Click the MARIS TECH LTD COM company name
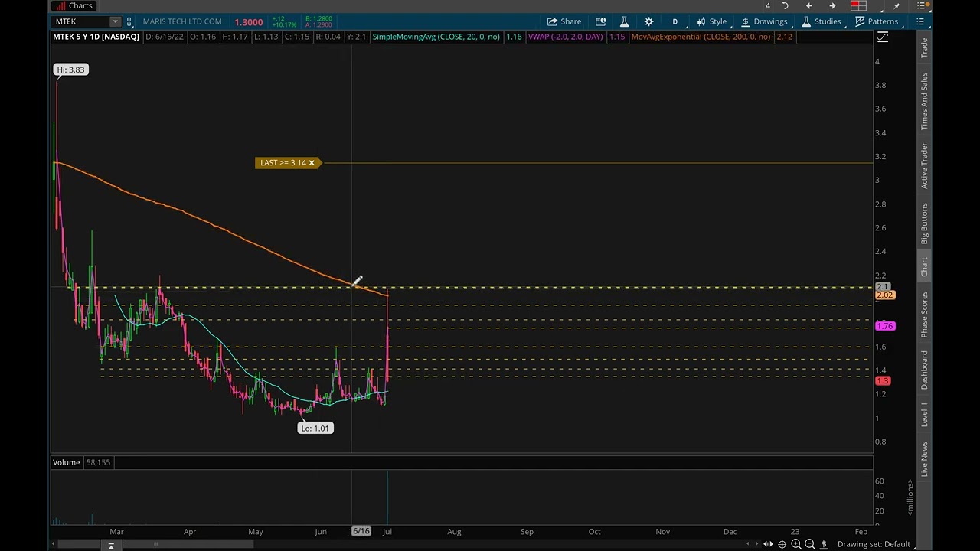The image size is (980, 551). pyautogui.click(x=182, y=21)
